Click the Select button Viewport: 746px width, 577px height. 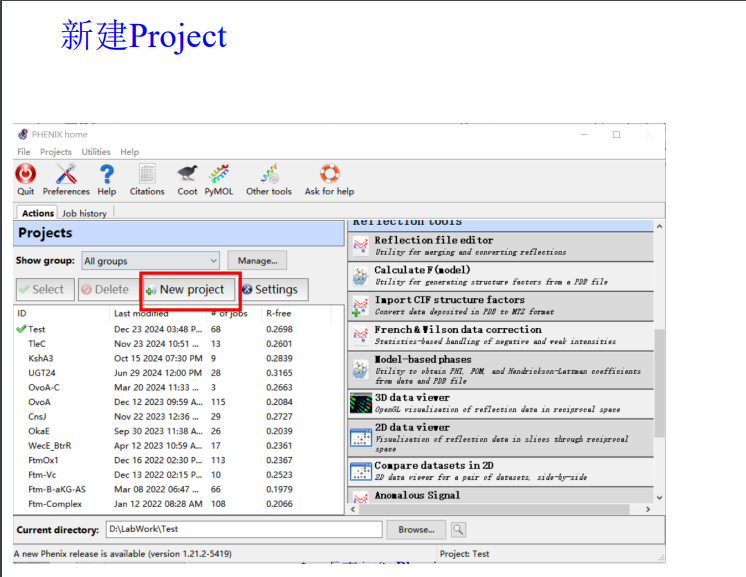pos(45,290)
